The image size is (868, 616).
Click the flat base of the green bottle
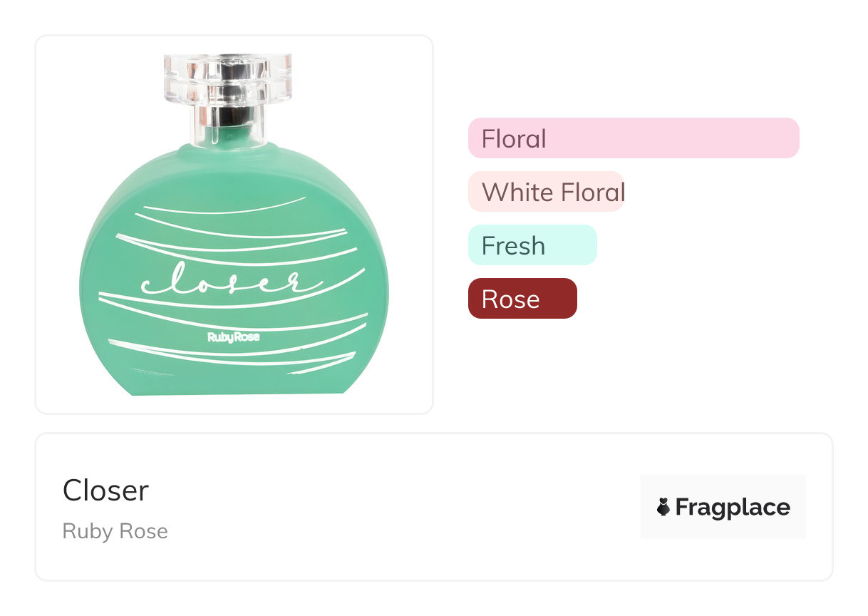235,389
